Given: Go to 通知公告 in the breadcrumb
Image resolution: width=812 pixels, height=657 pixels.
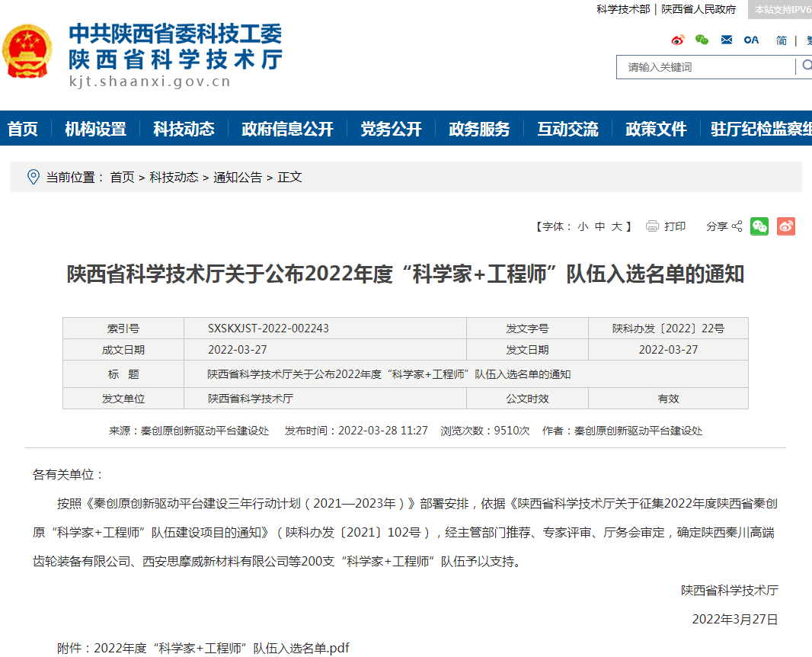Looking at the screenshot, I should point(238,177).
